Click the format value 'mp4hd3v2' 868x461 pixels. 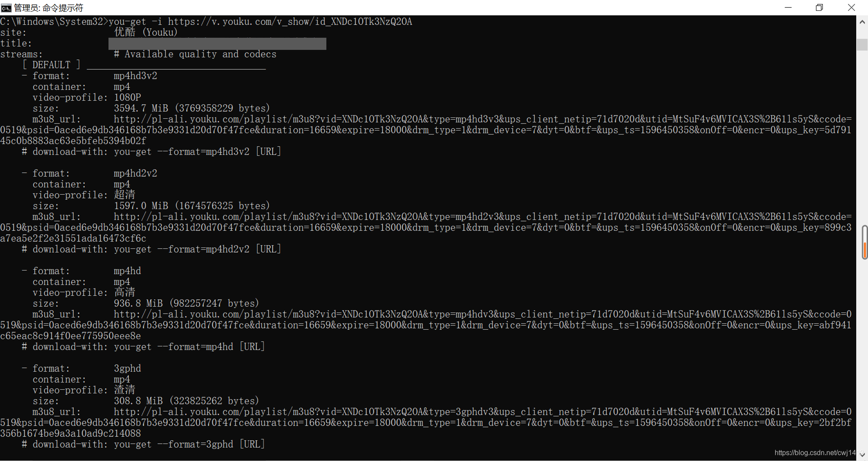[135, 76]
